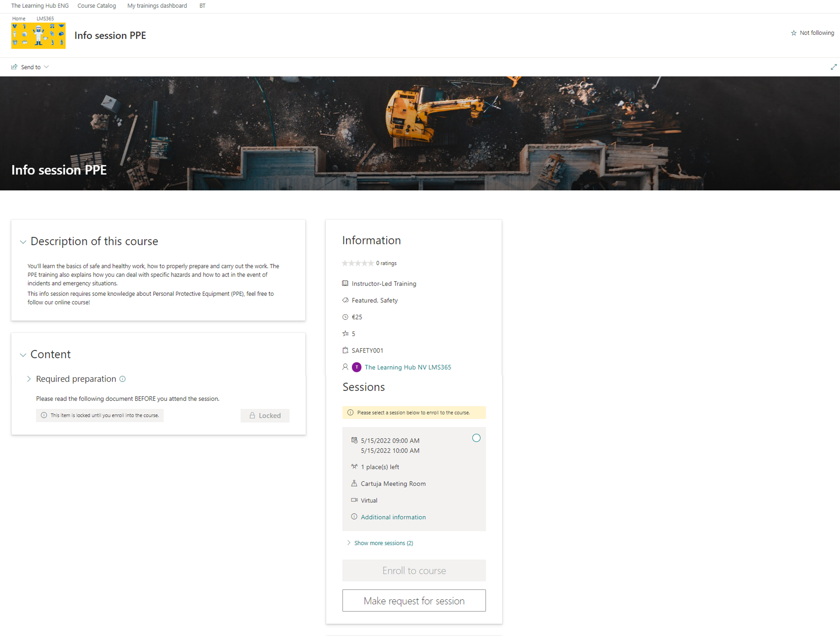Click the Locked button
This screenshot has width=840, height=636.
tap(265, 416)
